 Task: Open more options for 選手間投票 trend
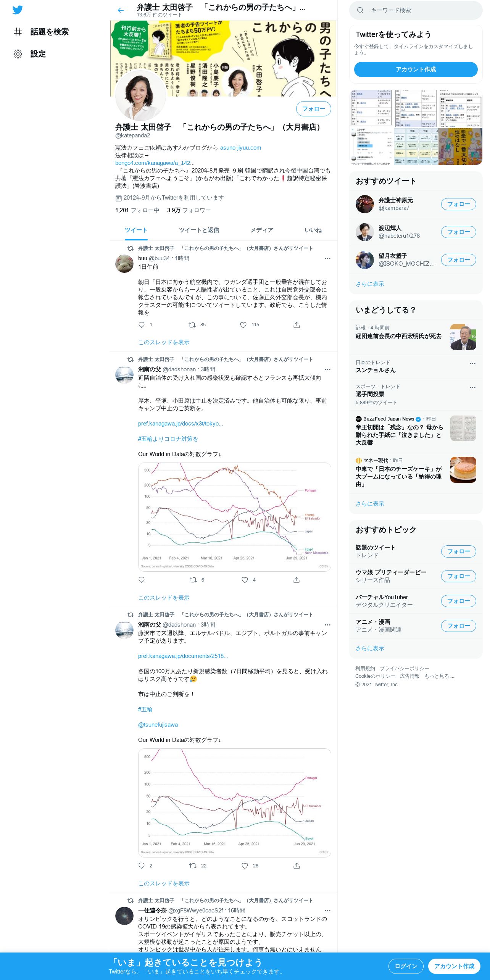pos(472,387)
